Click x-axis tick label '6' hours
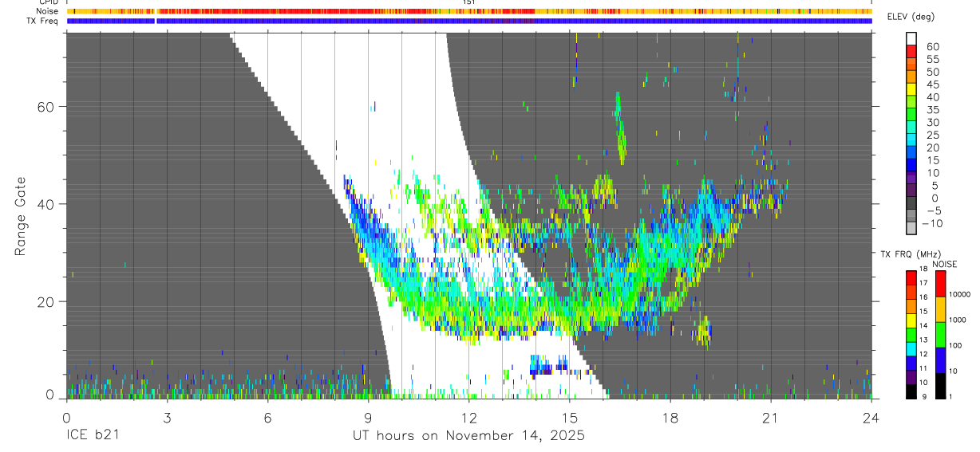This screenshot has height=452, width=980. [267, 419]
